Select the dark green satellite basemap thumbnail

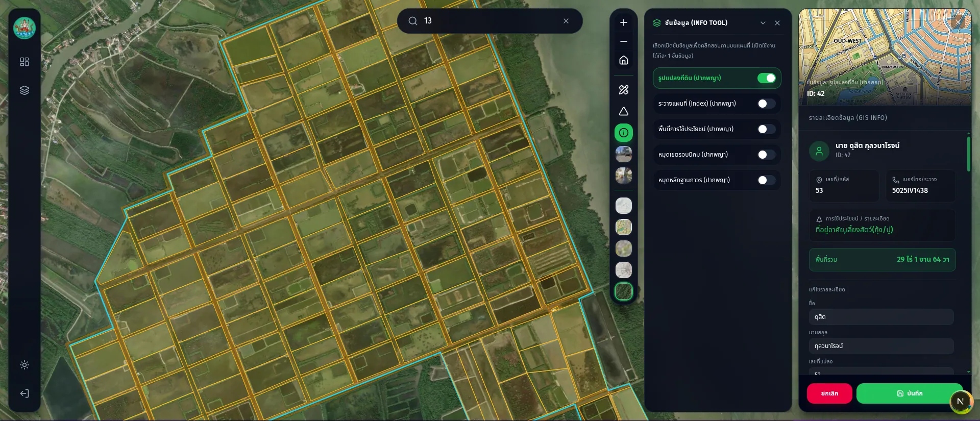coord(624,291)
